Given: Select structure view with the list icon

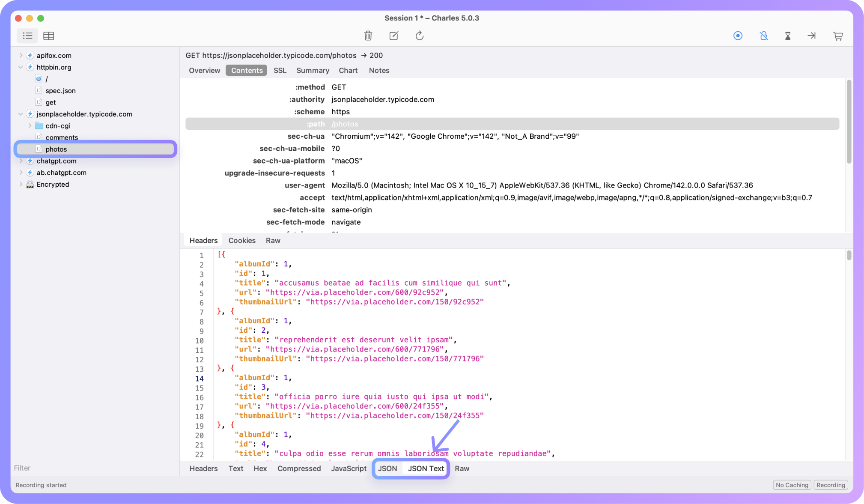Looking at the screenshot, I should 27,36.
